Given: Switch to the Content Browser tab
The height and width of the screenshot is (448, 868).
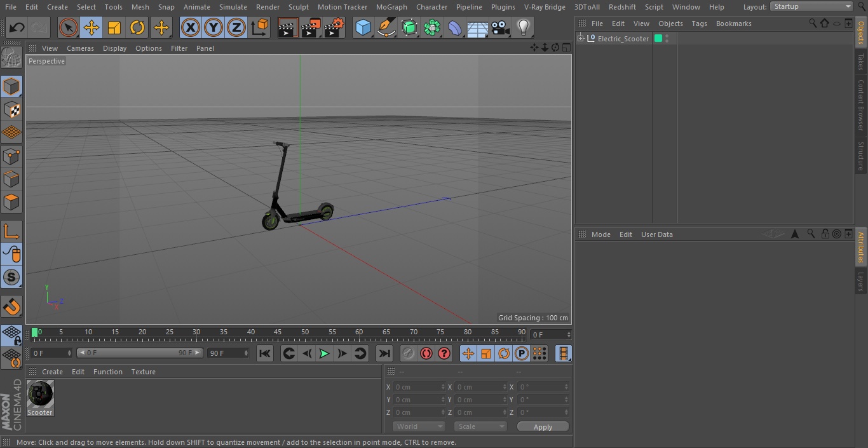Looking at the screenshot, I should click(x=861, y=105).
